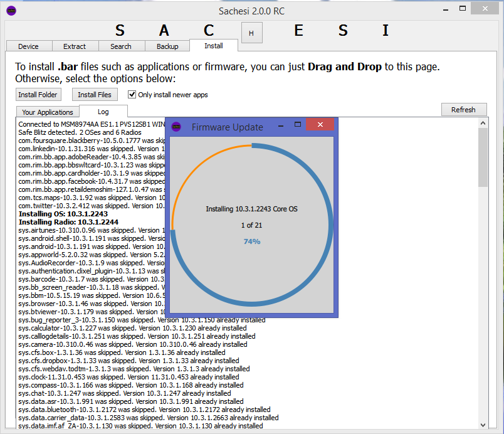Click the com.twitter-10.3.2.412 log entry
The height and width of the screenshot is (434, 504).
[x=92, y=206]
